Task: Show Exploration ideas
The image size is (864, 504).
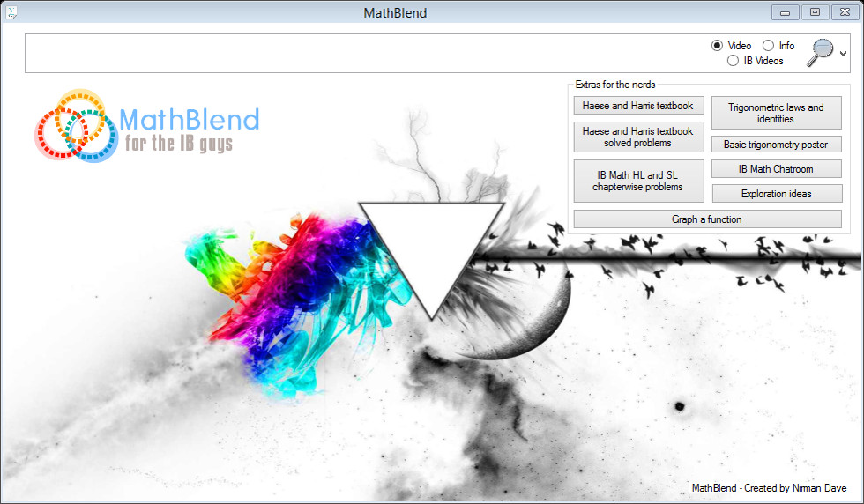Action: pos(777,194)
